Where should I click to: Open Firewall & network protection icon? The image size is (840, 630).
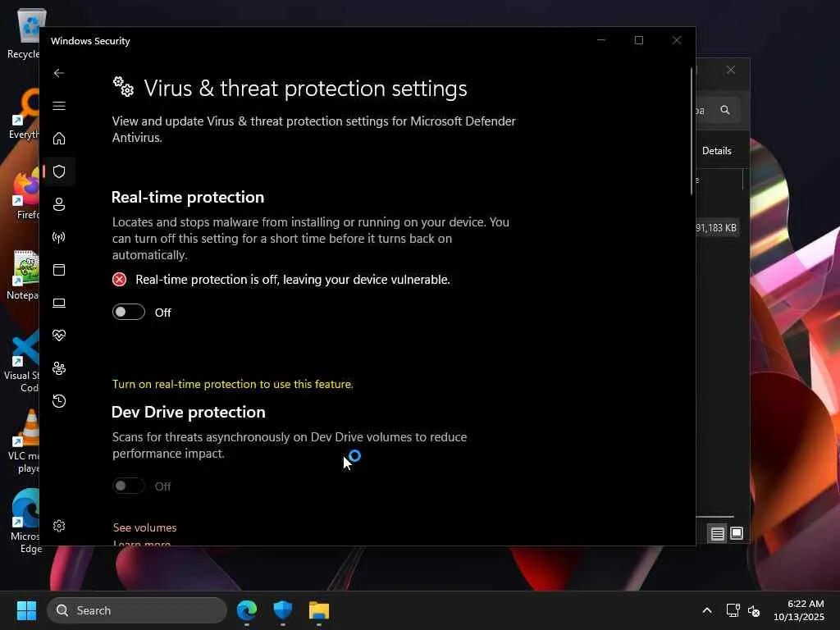click(x=59, y=237)
